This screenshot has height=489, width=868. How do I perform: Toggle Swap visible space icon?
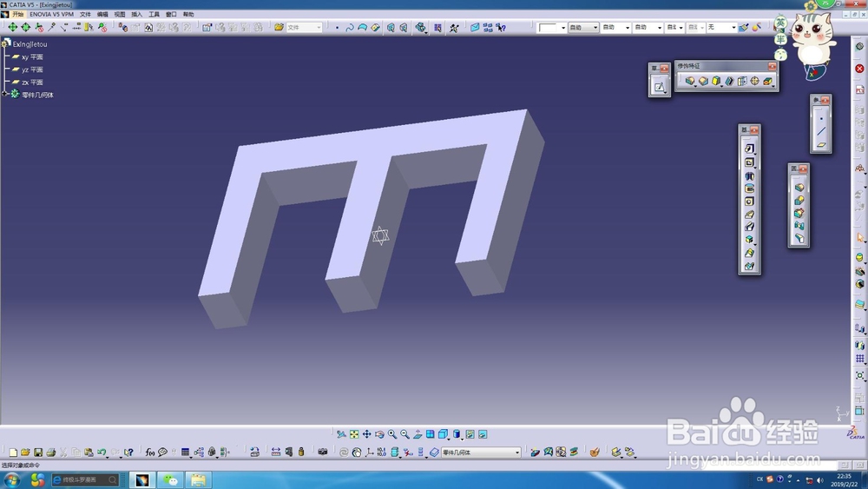[483, 434]
